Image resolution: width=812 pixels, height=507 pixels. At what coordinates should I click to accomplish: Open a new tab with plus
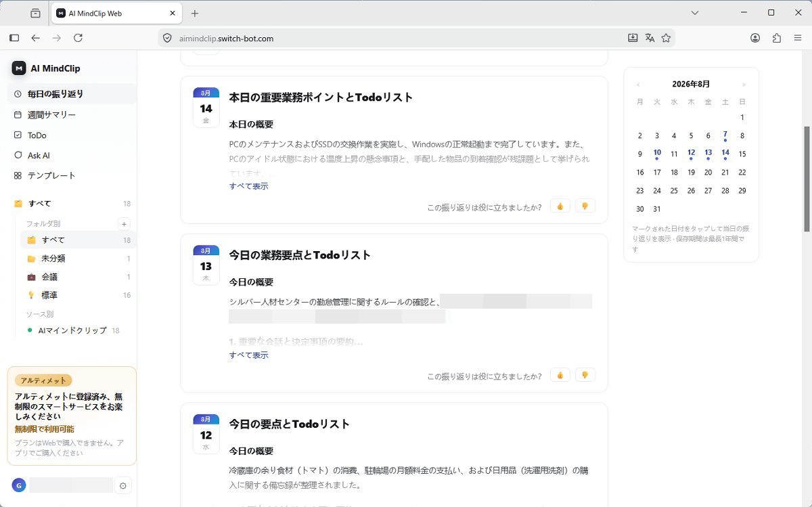pyautogui.click(x=195, y=13)
